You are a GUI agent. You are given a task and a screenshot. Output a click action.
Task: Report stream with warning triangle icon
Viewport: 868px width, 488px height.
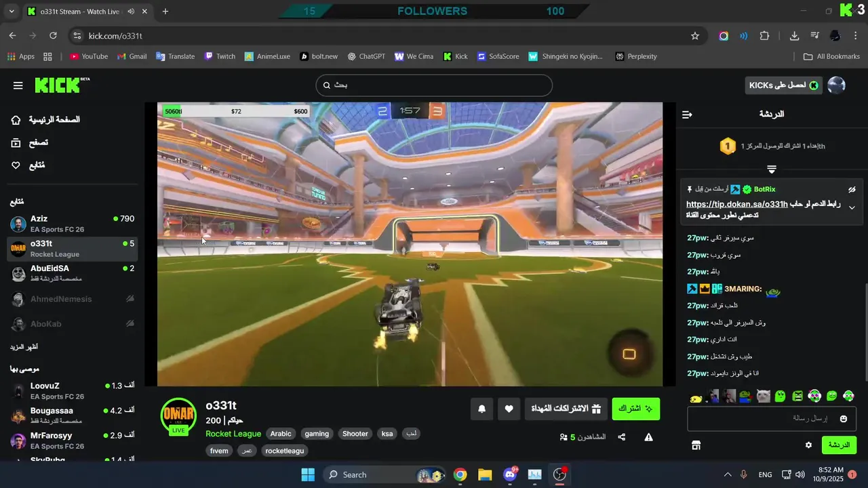[x=649, y=437]
